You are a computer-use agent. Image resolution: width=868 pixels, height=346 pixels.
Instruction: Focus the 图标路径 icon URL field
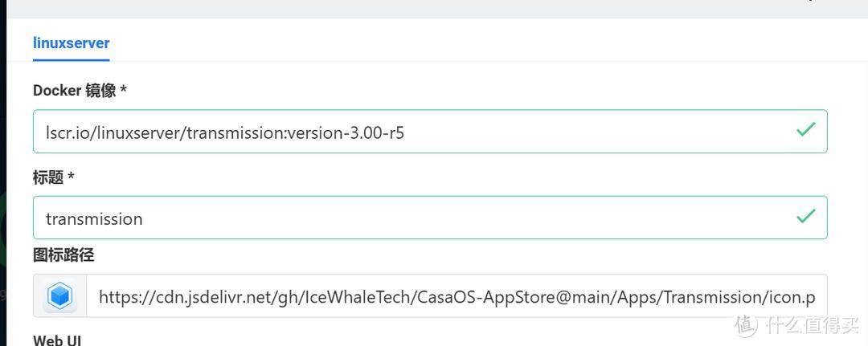click(x=457, y=296)
